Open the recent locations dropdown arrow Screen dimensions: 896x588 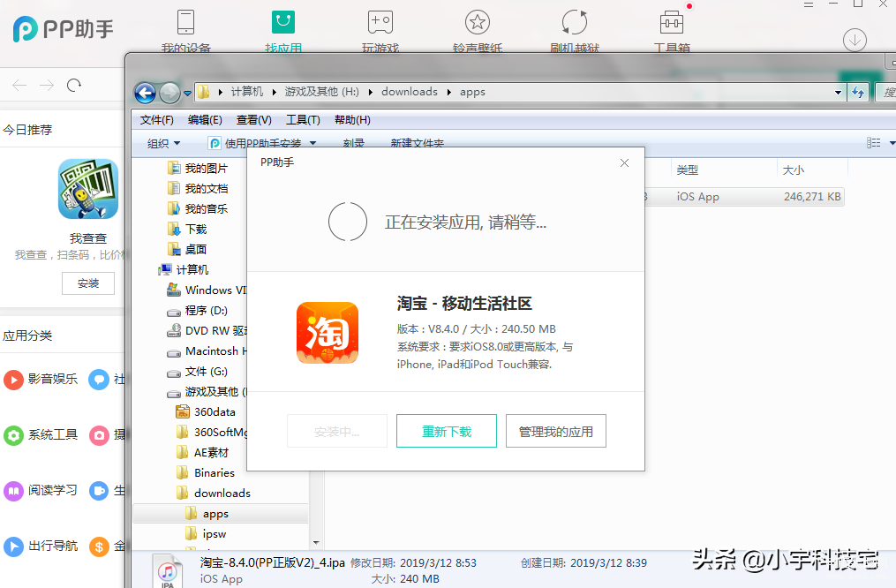coord(187,93)
